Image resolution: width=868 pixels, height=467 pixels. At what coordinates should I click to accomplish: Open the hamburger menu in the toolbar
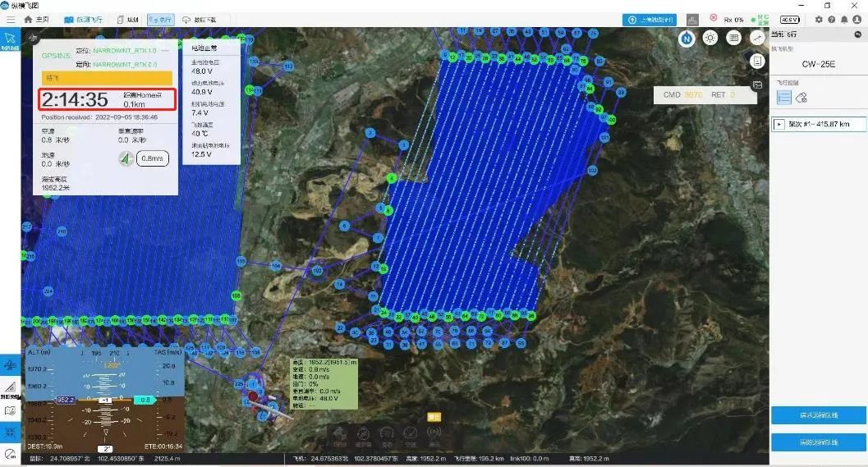(11, 19)
